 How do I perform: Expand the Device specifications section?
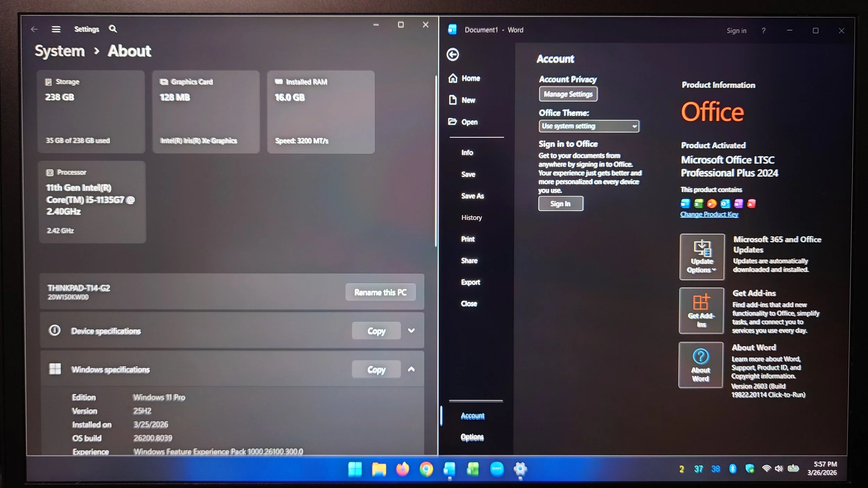(x=411, y=331)
